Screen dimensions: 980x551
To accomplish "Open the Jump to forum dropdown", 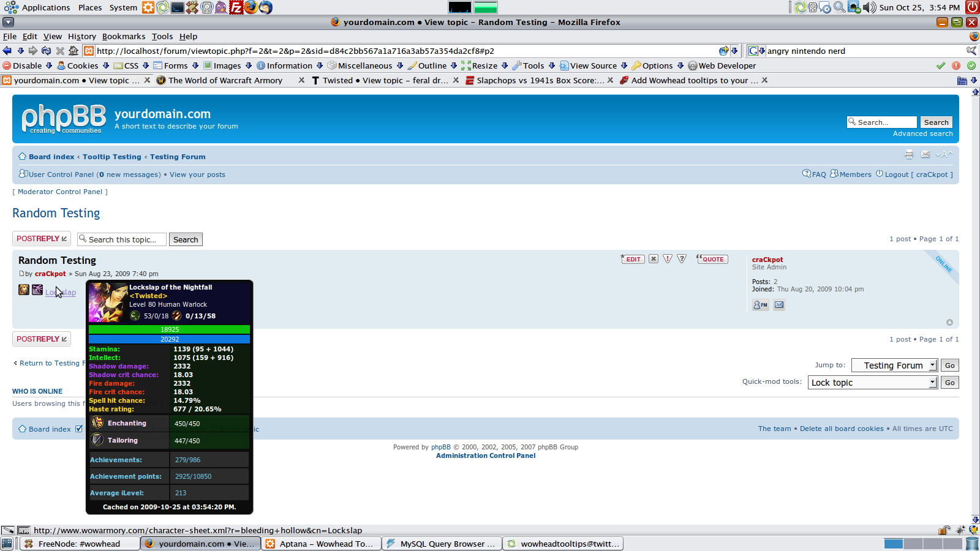I will point(894,365).
